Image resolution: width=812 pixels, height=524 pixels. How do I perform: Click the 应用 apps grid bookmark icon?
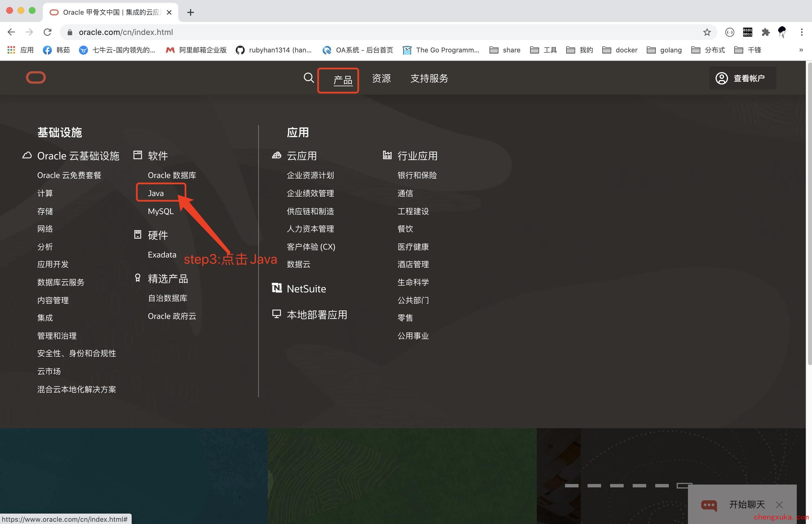click(11, 50)
